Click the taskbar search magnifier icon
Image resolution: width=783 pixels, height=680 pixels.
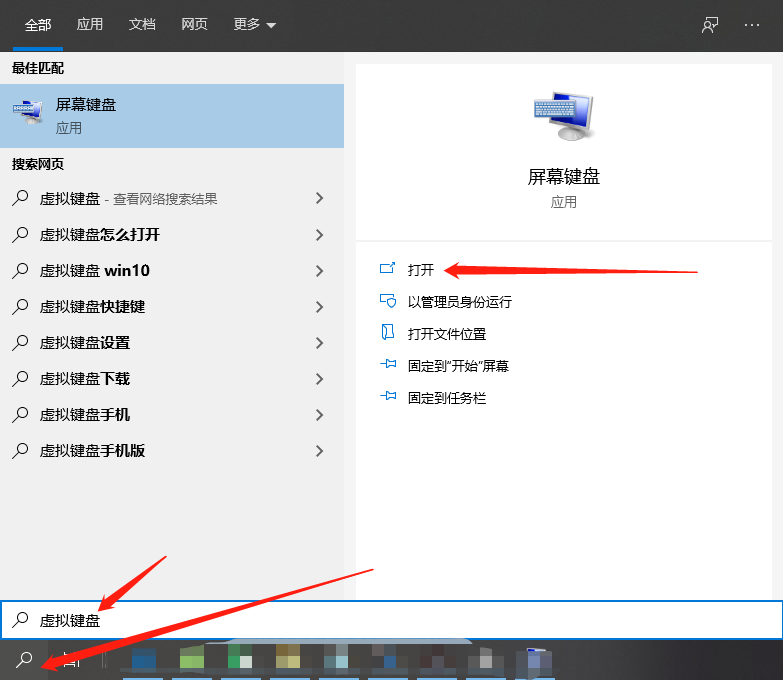[x=24, y=660]
